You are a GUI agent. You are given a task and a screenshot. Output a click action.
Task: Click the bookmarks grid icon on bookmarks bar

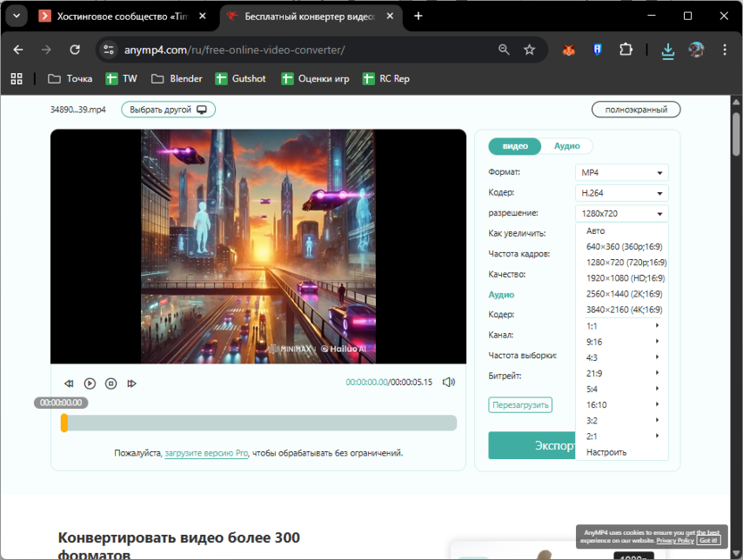click(x=16, y=79)
